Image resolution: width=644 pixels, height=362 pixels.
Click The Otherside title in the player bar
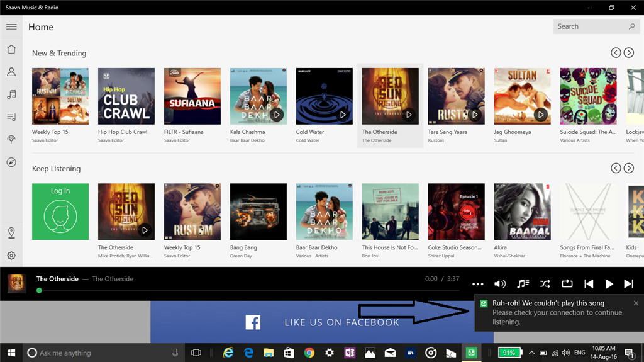pyautogui.click(x=57, y=279)
